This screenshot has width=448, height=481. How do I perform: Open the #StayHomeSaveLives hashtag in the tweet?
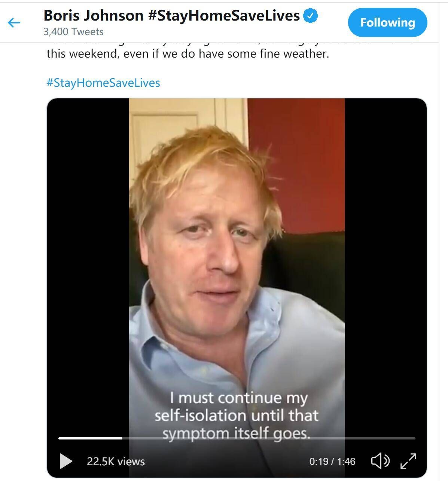(x=103, y=83)
